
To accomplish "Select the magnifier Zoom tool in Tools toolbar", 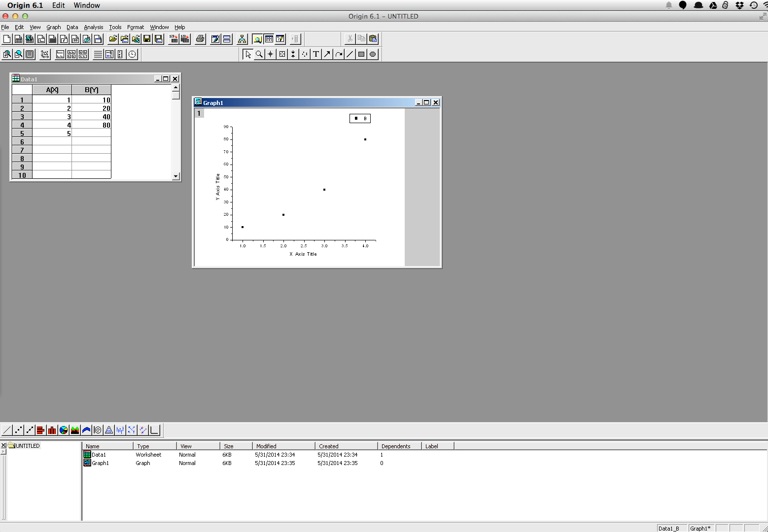I will [259, 54].
